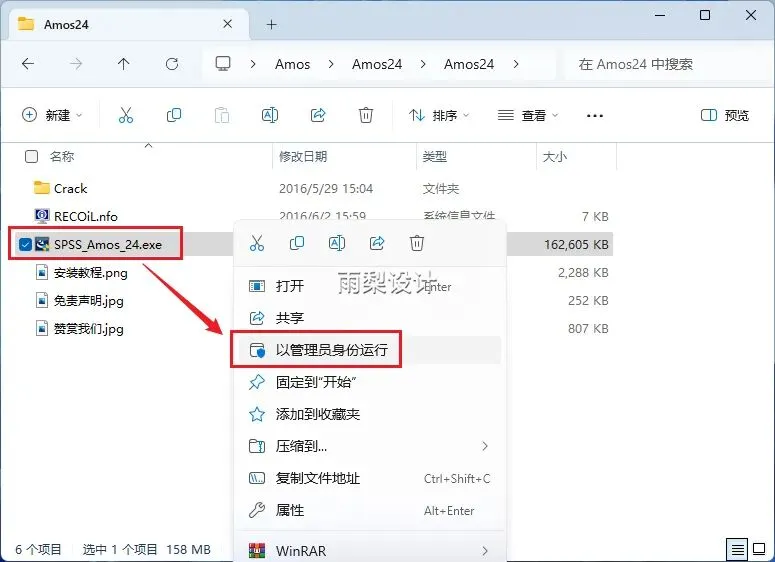The height and width of the screenshot is (562, 775).
Task: Expand the Compress to submenu
Action: 485,446
